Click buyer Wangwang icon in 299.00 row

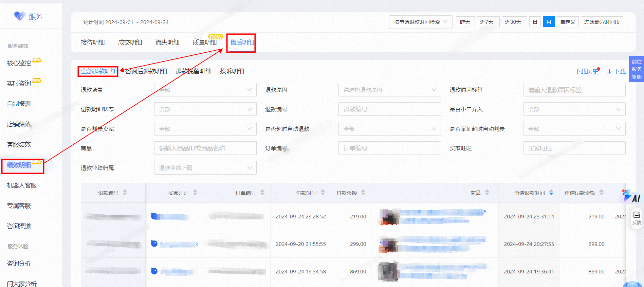[x=154, y=244]
